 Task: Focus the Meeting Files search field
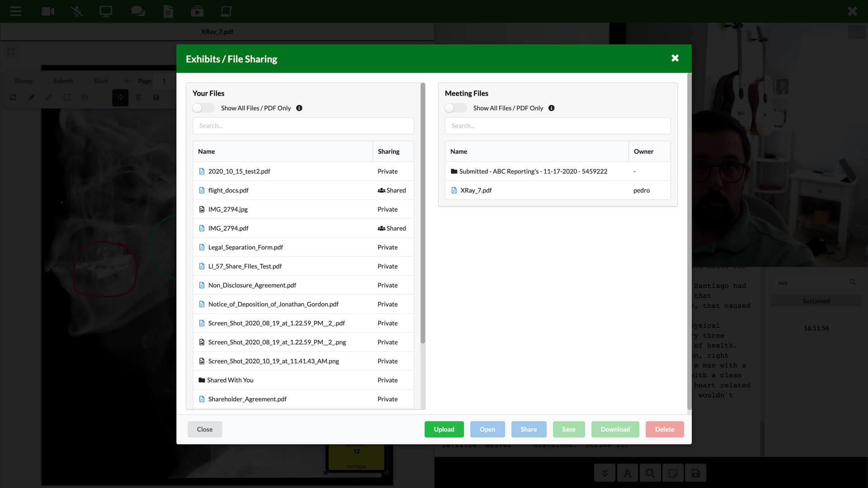click(x=557, y=126)
